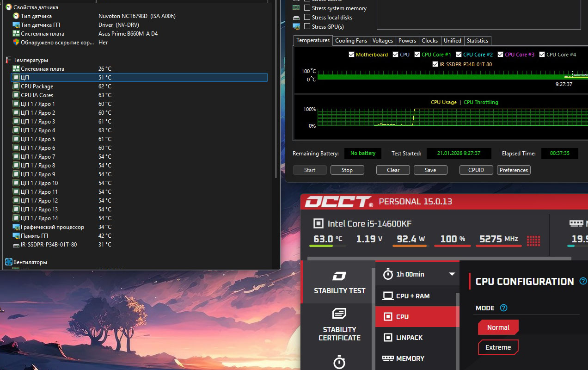This screenshot has height=370, width=588.
Task: Select the LINPACK test in OCCT
Action: pos(417,338)
